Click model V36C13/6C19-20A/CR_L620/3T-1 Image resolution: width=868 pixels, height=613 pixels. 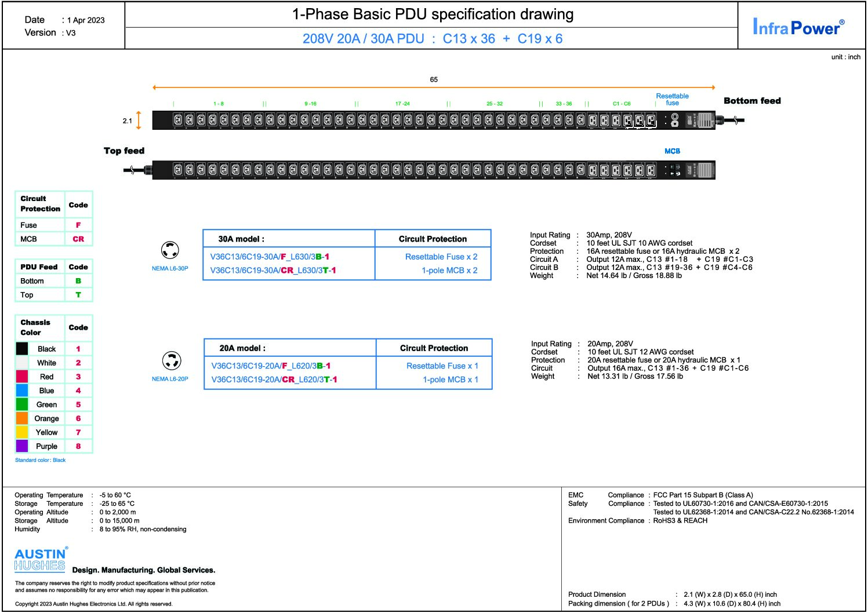click(274, 380)
